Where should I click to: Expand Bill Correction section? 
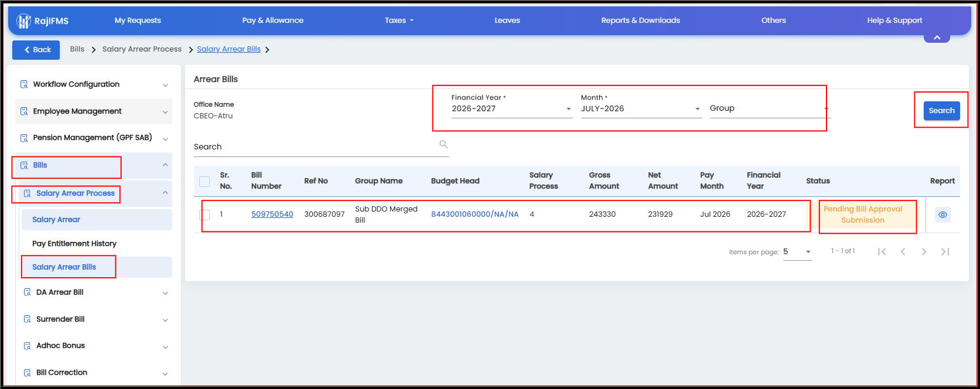(x=165, y=374)
